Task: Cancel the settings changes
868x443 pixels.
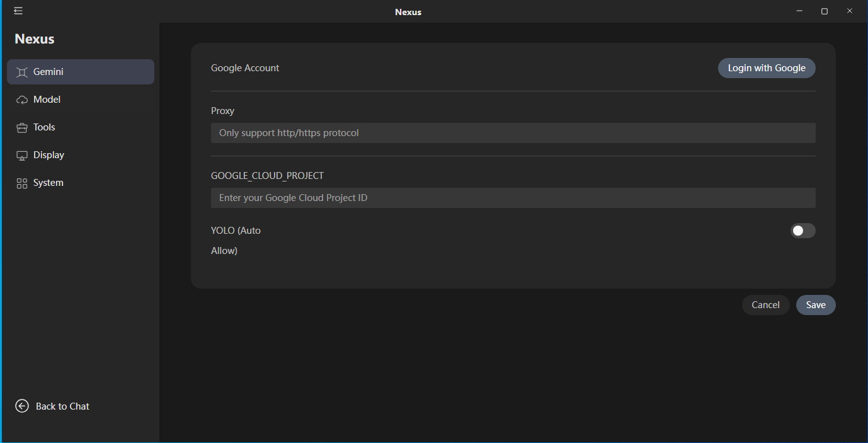Action: 765,305
